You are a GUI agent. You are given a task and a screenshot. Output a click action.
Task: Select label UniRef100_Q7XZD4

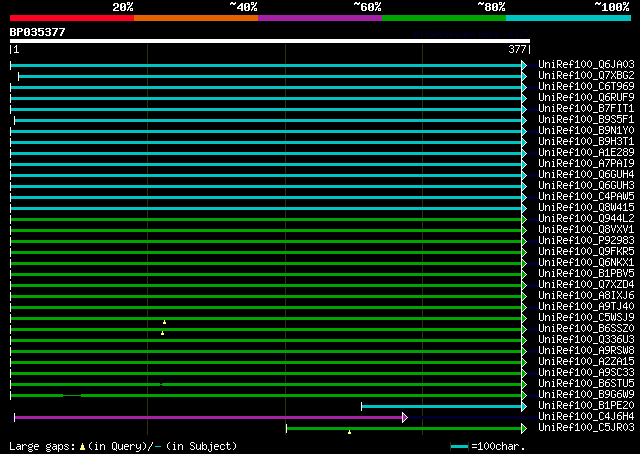click(x=586, y=285)
